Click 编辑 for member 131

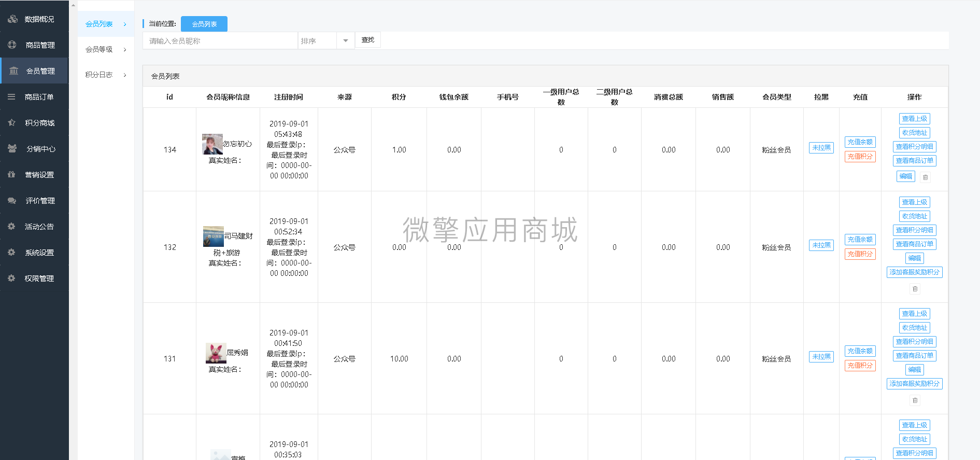point(915,370)
